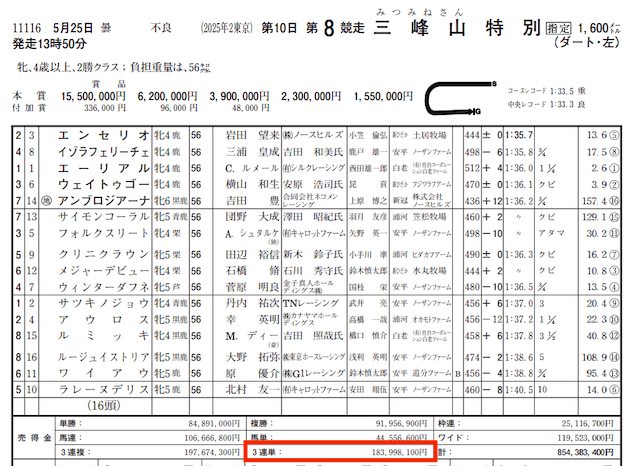Click the odds value 157.4
This screenshot has height=466, width=640.
click(x=595, y=201)
